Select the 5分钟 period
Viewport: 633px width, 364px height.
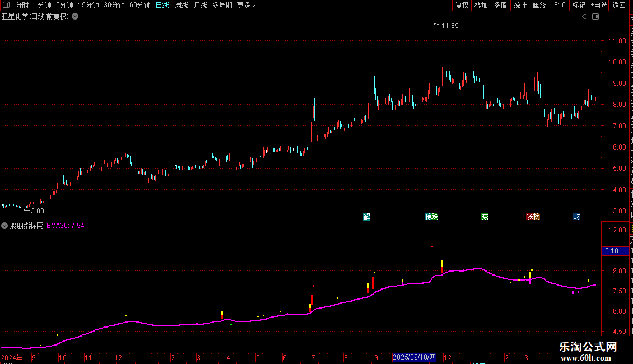pyautogui.click(x=64, y=5)
